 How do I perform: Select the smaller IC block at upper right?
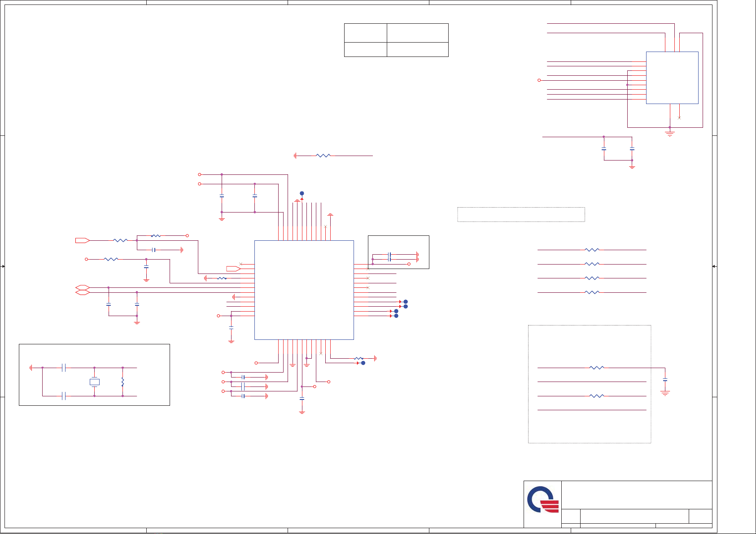point(672,78)
